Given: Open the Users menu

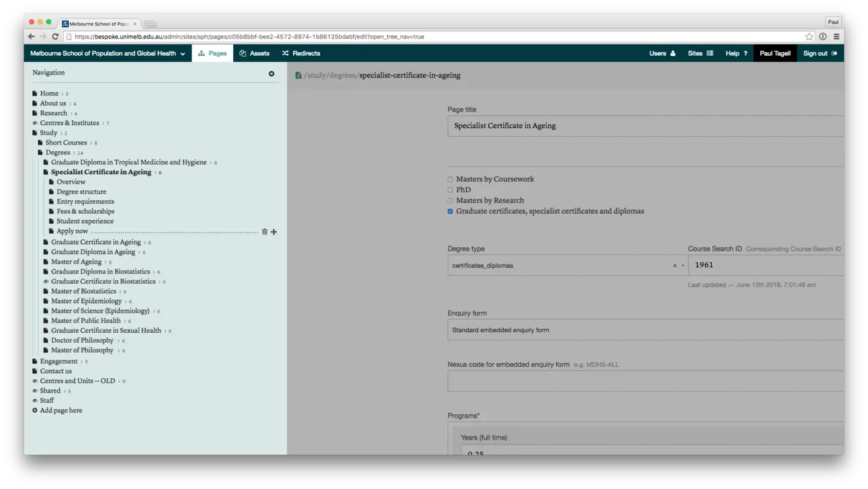Looking at the screenshot, I should click(x=662, y=53).
